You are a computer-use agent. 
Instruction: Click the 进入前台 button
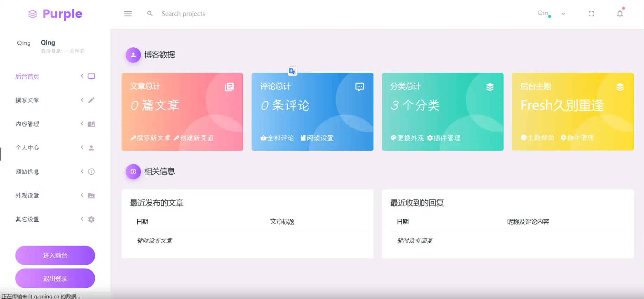[x=55, y=255]
